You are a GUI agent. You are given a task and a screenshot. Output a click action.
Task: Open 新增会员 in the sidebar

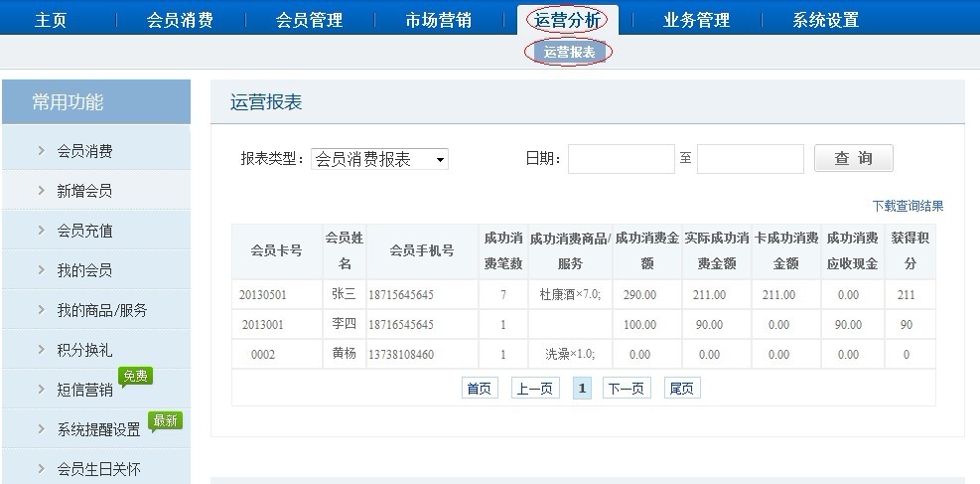coord(84,191)
